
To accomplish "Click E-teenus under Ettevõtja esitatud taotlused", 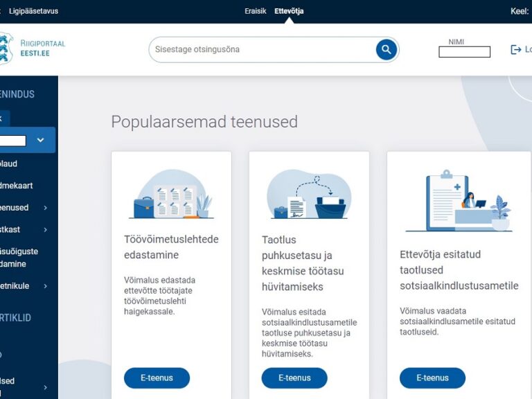I will point(432,378).
